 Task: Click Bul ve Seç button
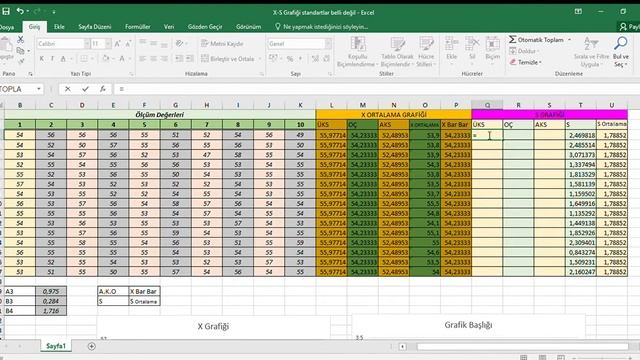coord(621,52)
